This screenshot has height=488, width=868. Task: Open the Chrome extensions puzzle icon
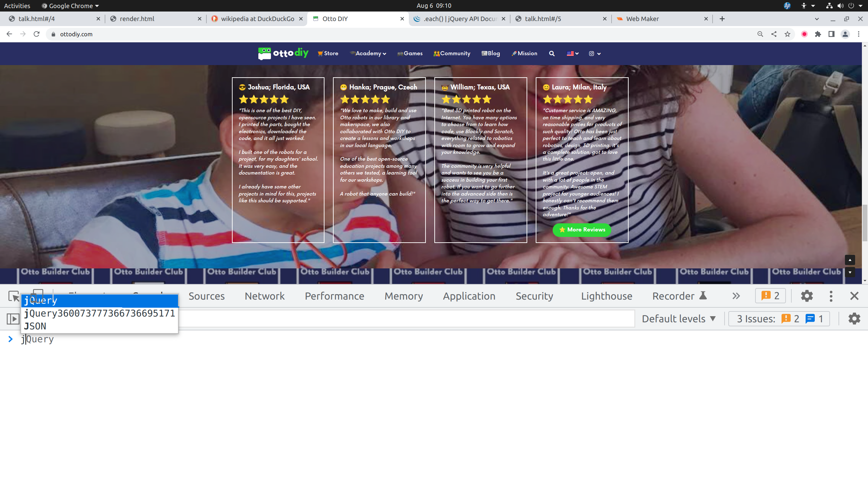coord(818,34)
